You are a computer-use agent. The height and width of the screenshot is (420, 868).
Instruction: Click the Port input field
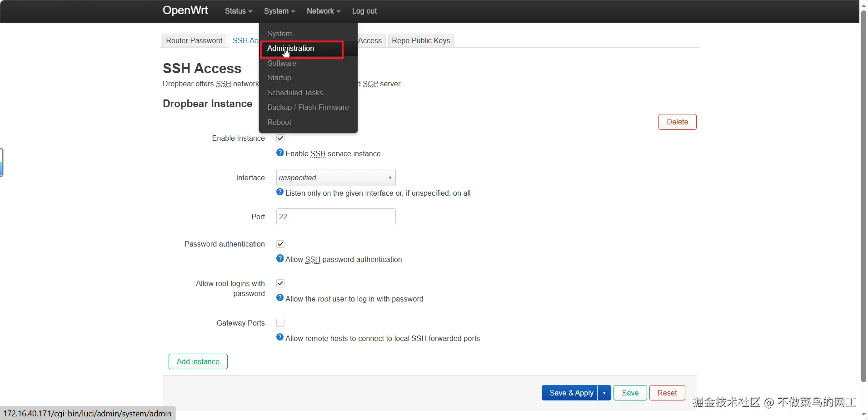[336, 217]
